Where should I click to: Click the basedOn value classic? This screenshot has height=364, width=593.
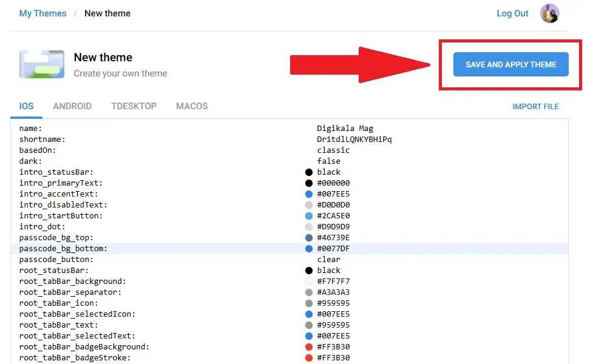point(333,150)
